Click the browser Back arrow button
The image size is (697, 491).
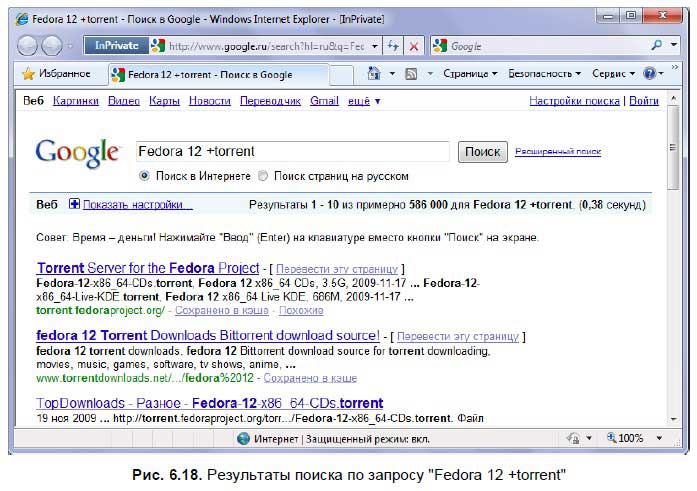[x=29, y=46]
